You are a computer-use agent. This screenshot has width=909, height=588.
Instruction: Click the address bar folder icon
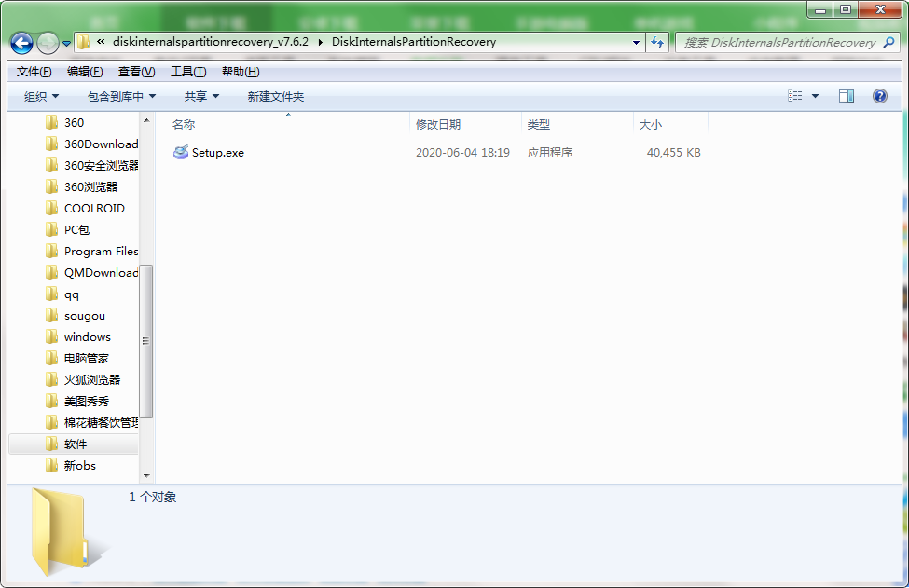[x=84, y=42]
